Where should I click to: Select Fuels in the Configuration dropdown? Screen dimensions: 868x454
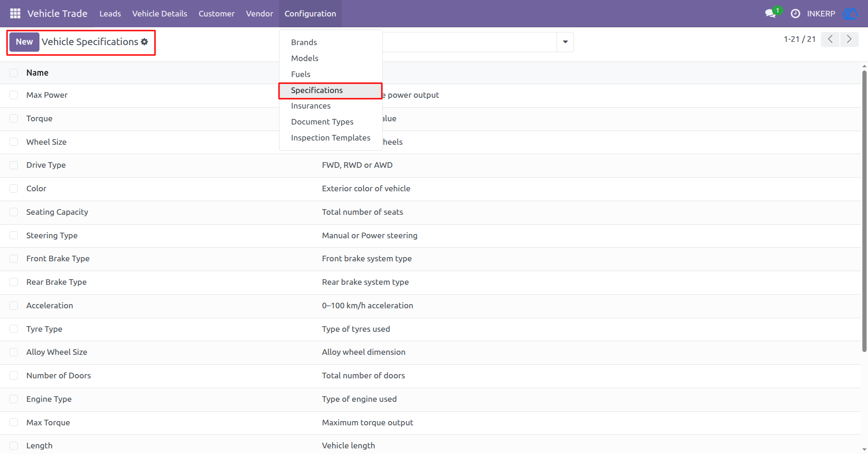[x=331, y=74]
